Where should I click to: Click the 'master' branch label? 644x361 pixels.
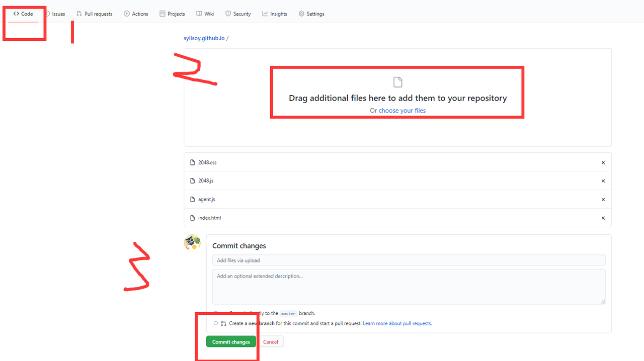(x=288, y=313)
